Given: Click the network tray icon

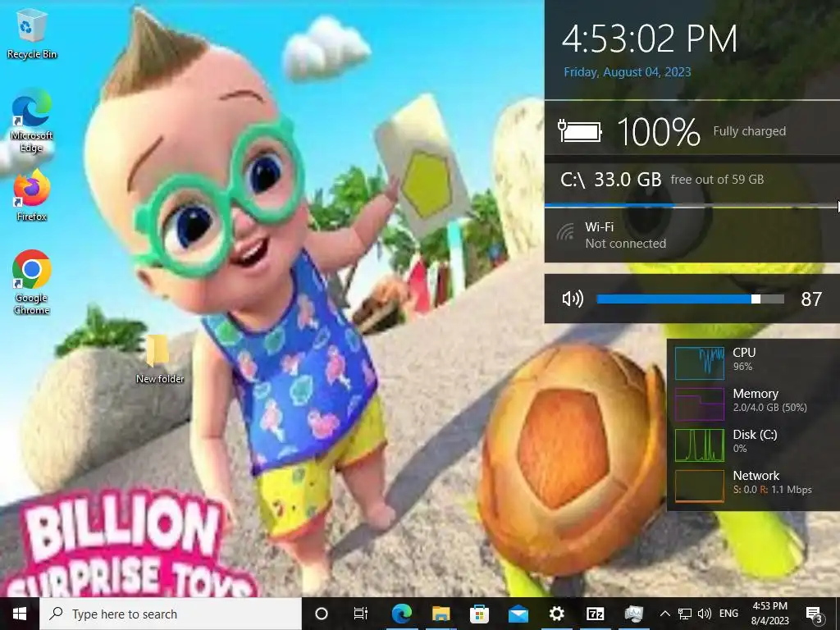Looking at the screenshot, I should pos(685,614).
